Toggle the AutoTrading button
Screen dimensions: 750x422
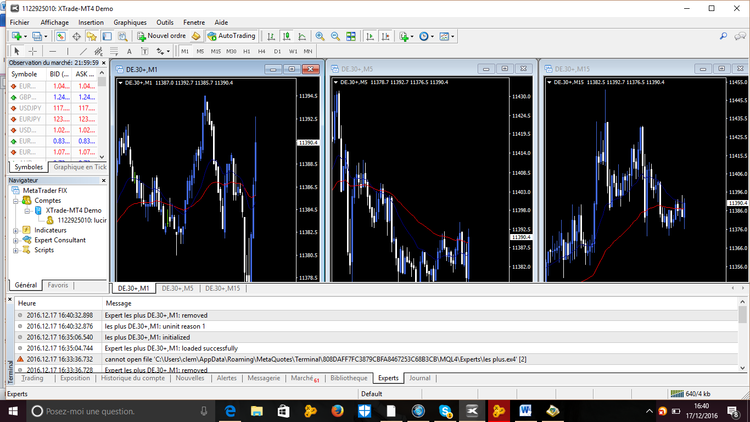point(231,36)
